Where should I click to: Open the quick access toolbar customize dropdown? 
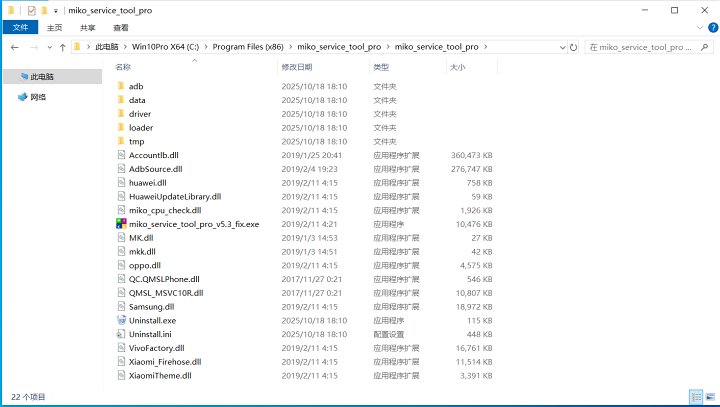56,11
